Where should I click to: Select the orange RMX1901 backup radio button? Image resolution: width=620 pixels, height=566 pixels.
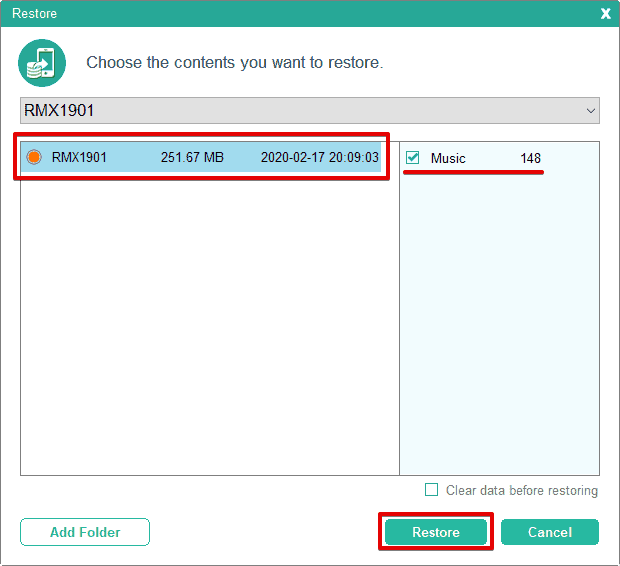pos(34,158)
